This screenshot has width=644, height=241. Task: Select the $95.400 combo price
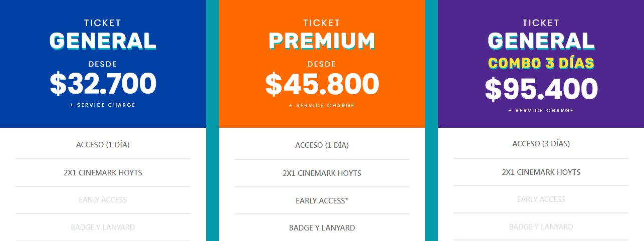point(541,89)
